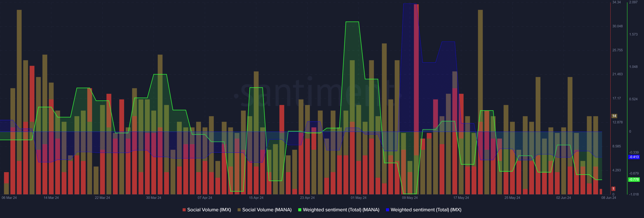644x218 pixels.
Task: Click the 0.524 sentiment axis label
Action: (633, 99)
